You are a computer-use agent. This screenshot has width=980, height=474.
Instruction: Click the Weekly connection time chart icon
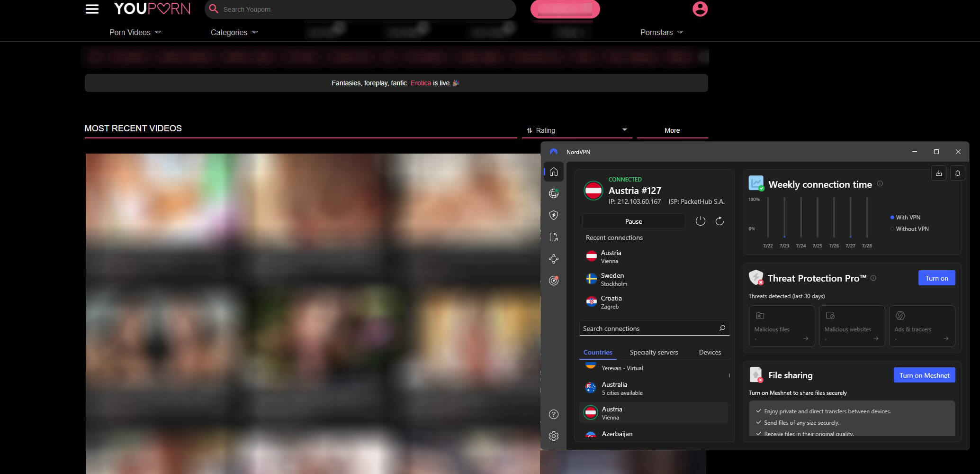(x=756, y=183)
